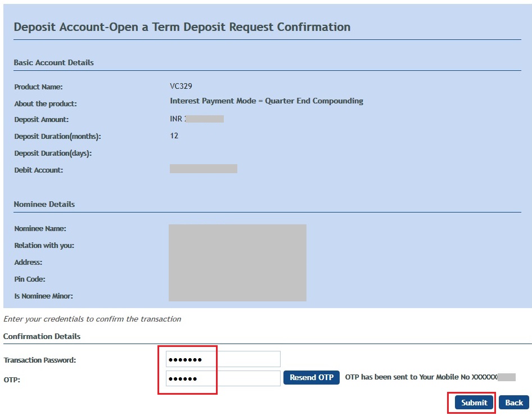
Task: Click the Deposit Duration(months) value of 12
Action: click(174, 136)
